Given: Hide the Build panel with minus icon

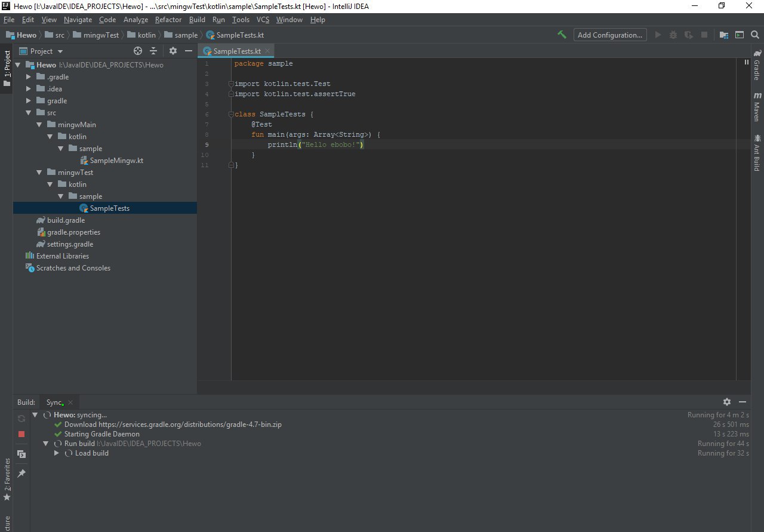Looking at the screenshot, I should coord(743,402).
